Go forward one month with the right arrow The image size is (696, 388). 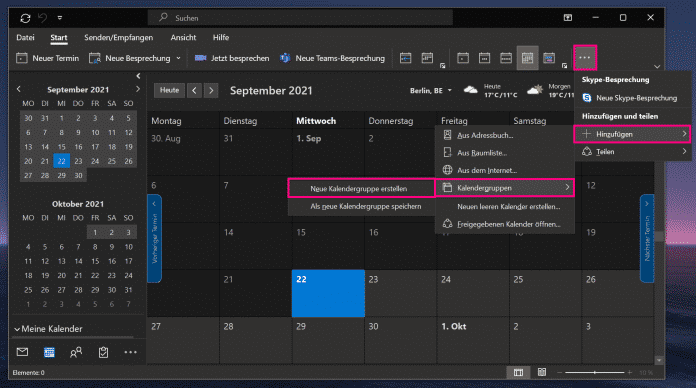211,90
